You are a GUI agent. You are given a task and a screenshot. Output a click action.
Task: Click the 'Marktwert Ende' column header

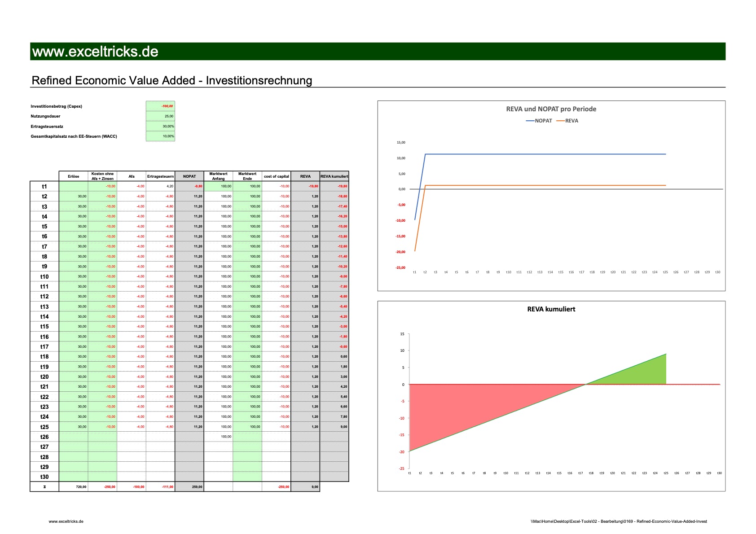pos(247,176)
